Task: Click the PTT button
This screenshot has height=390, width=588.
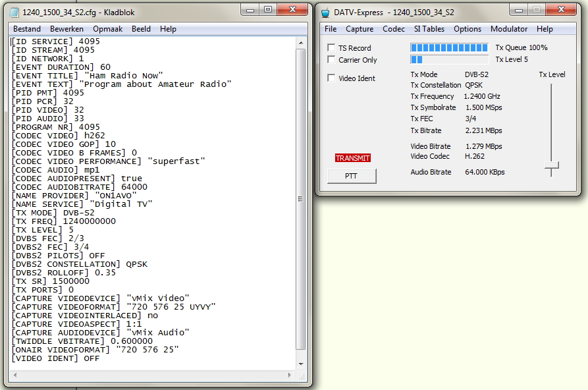Action: (352, 176)
